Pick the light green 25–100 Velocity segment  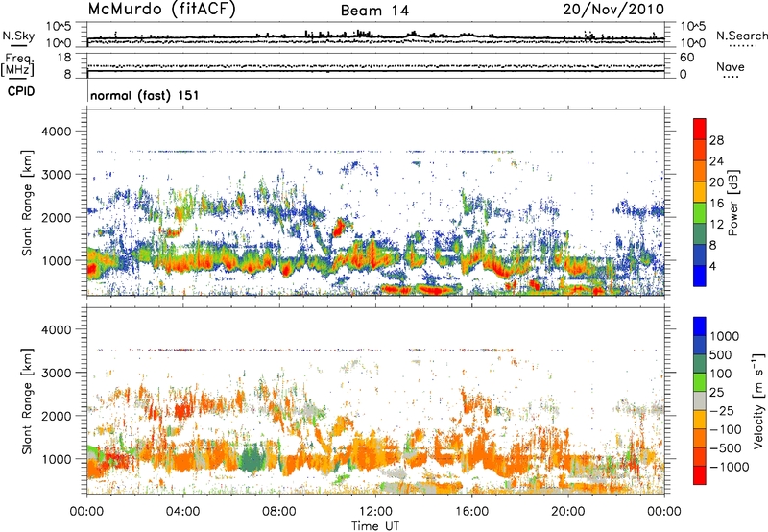tap(700, 382)
